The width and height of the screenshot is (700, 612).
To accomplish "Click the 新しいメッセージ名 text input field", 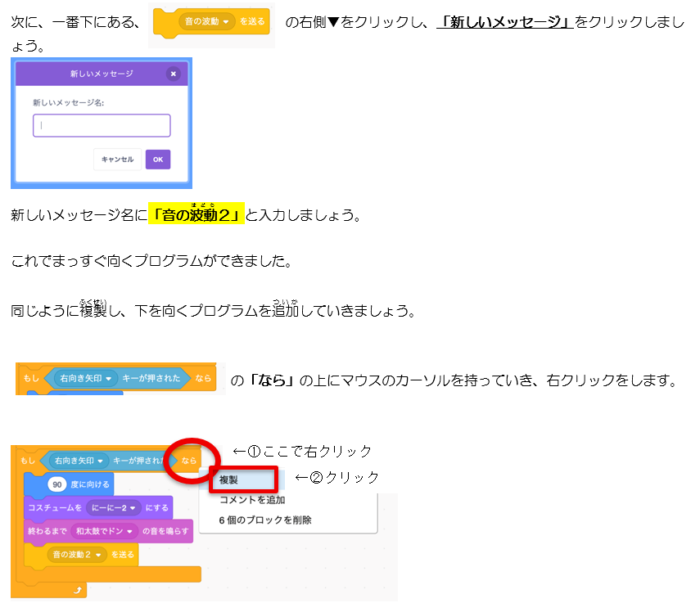I will coord(102,125).
